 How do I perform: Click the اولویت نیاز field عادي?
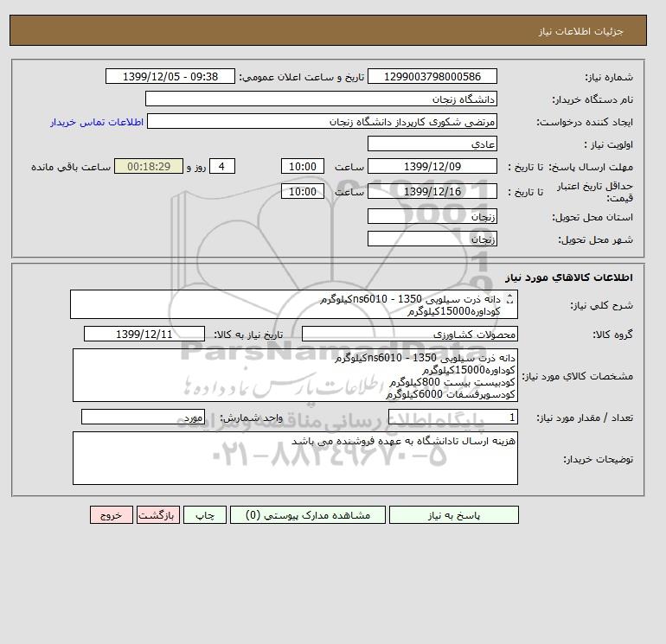pos(432,143)
